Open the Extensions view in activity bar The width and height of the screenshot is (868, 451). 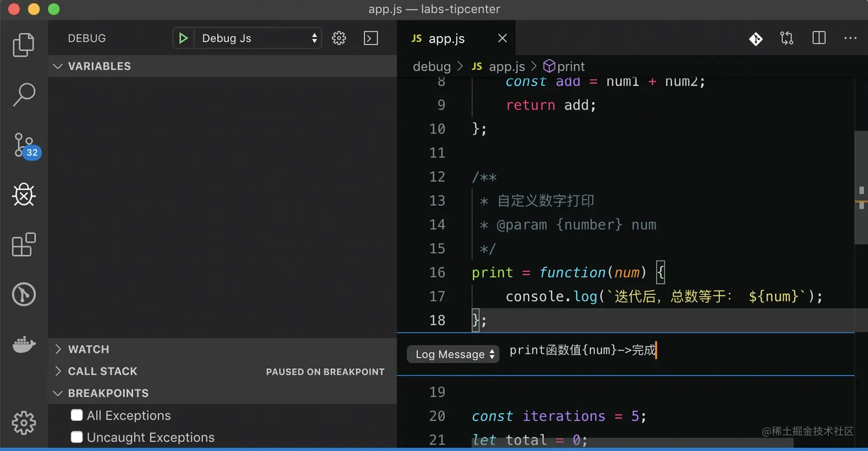(x=24, y=245)
